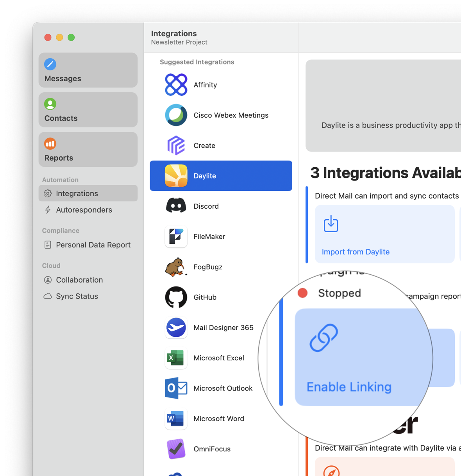
Task: Choose the Cisco Webex Meetings icon
Action: coord(176,115)
